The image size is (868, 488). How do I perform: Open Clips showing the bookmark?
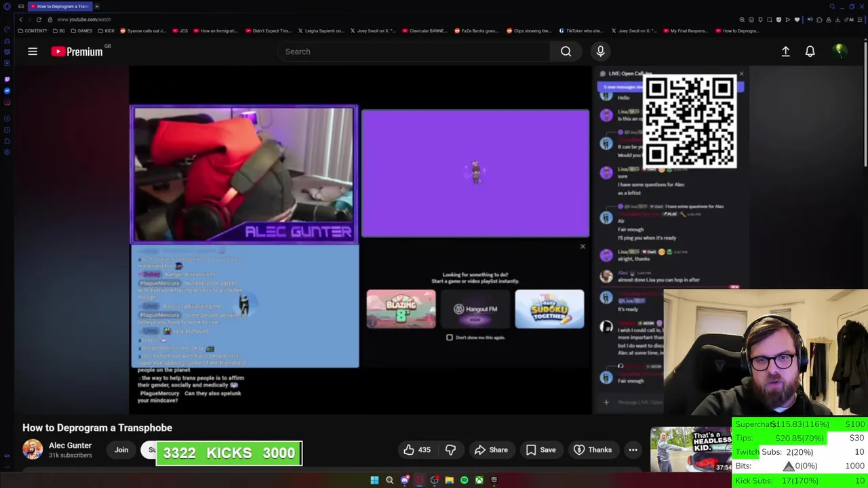(x=529, y=30)
